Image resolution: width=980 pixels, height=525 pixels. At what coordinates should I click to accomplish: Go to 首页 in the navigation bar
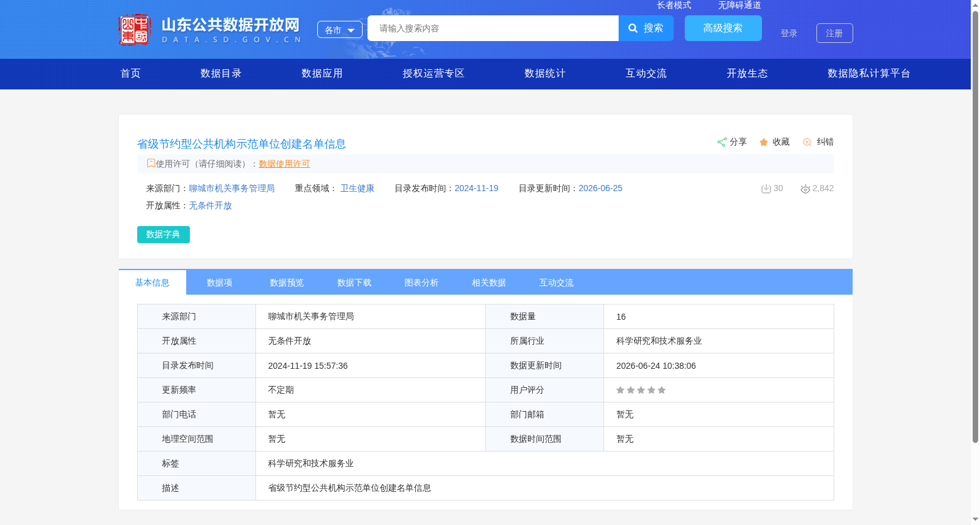coord(130,74)
